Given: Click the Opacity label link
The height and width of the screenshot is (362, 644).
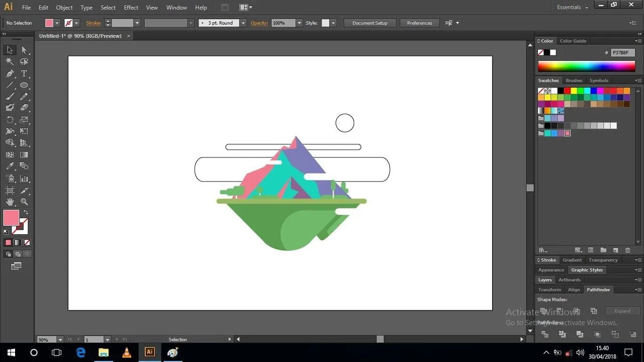Looking at the screenshot, I should pos(260,23).
